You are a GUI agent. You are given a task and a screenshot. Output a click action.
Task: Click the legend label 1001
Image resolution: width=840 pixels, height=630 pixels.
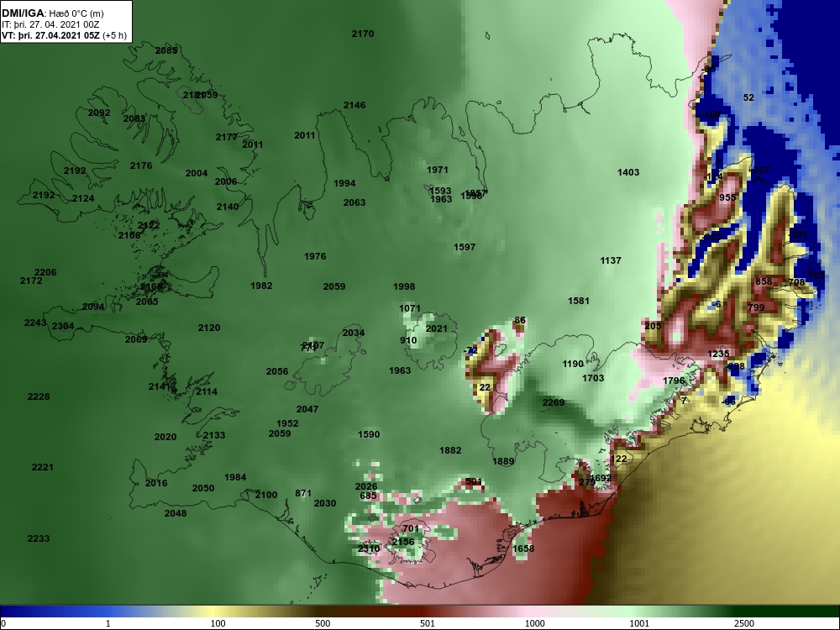click(639, 623)
